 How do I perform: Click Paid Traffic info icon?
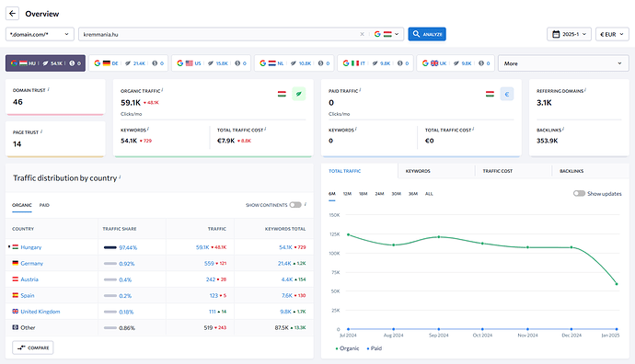pyautogui.click(x=361, y=90)
